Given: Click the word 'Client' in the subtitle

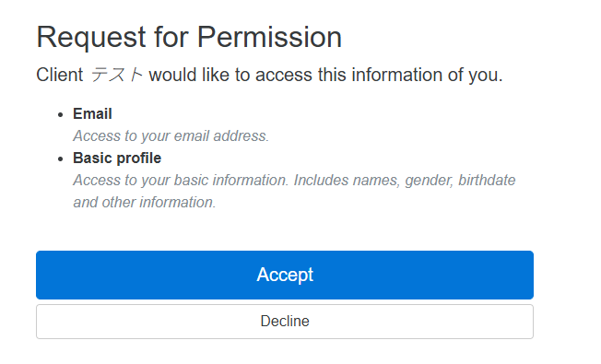Looking at the screenshot, I should 59,75.
